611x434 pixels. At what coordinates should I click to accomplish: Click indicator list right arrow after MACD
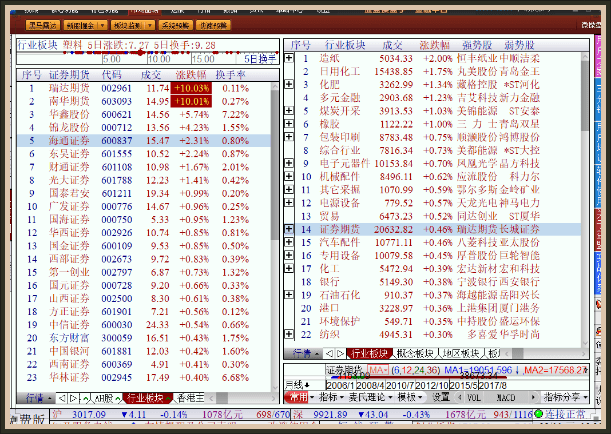[533, 397]
